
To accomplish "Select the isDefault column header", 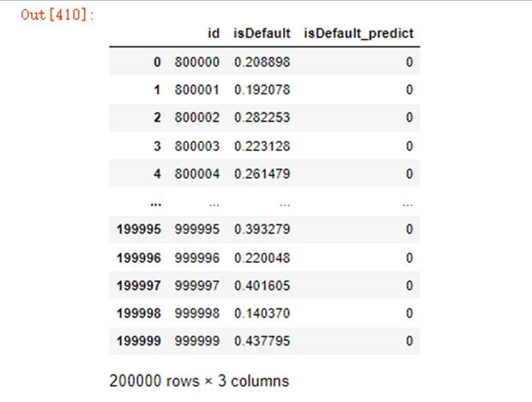I will (x=262, y=33).
